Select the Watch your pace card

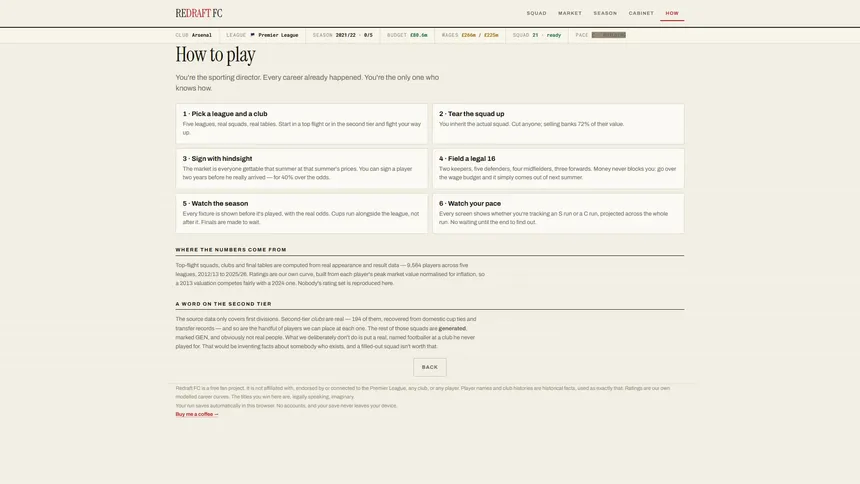(x=558, y=213)
